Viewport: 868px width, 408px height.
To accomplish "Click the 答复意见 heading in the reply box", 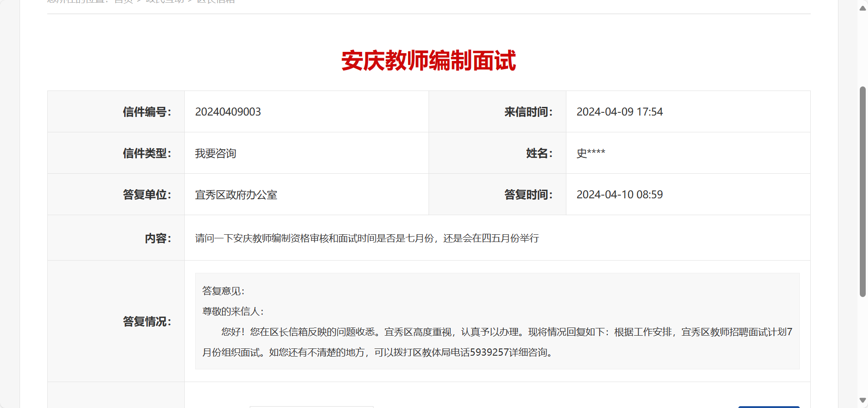I will (223, 291).
